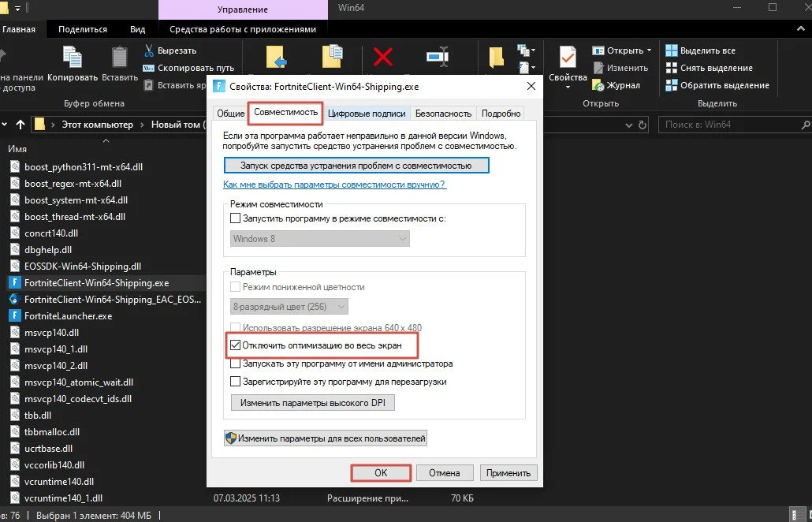The image size is (812, 522).
Task: Click the folder icon in the address bar
Action: point(40,125)
